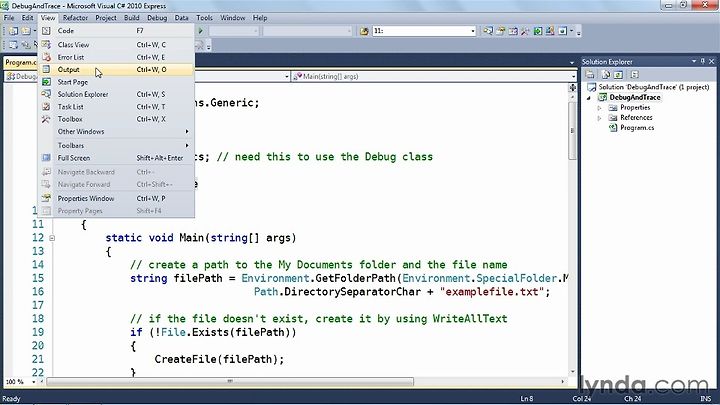Click the Full Screen menu icon
The width and height of the screenshot is (720, 405).
(46, 158)
